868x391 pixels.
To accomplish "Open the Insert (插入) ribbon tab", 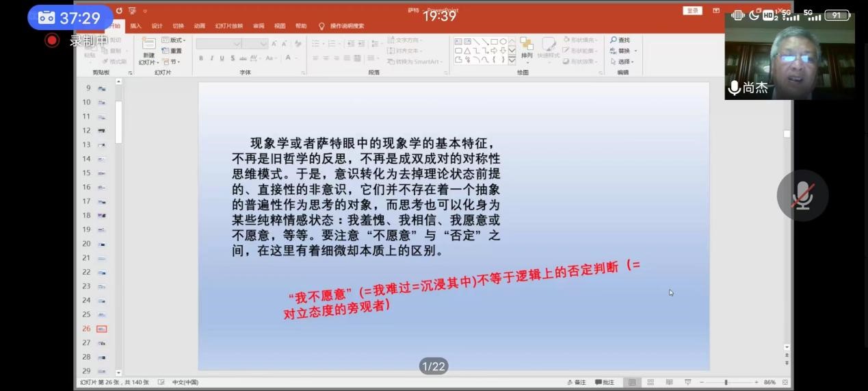I will click(135, 26).
